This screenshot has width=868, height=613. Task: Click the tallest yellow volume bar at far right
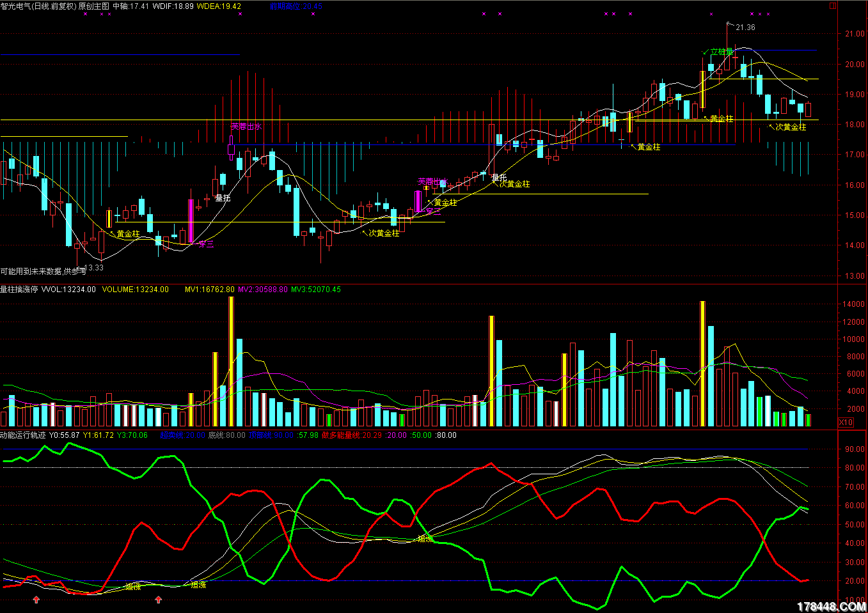pyautogui.click(x=702, y=364)
